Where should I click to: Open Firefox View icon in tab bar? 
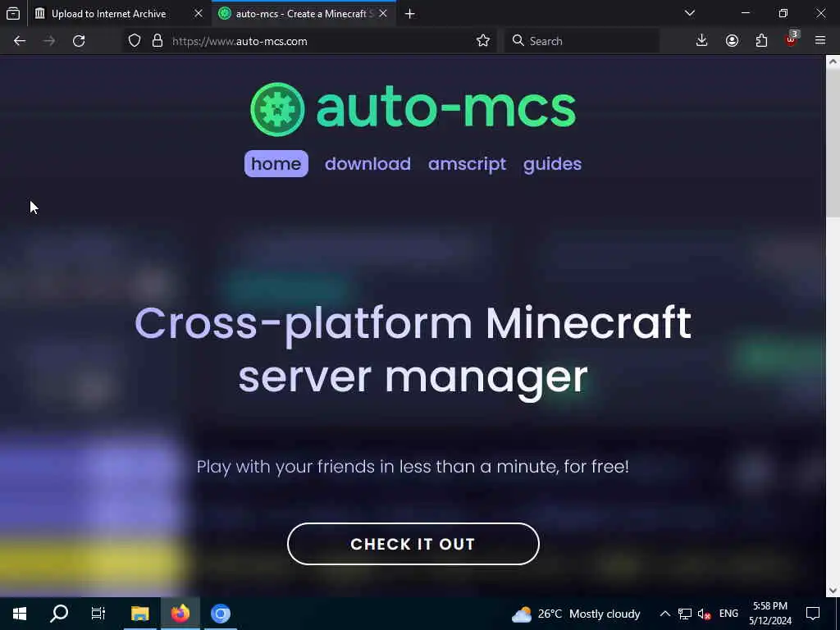coord(13,13)
